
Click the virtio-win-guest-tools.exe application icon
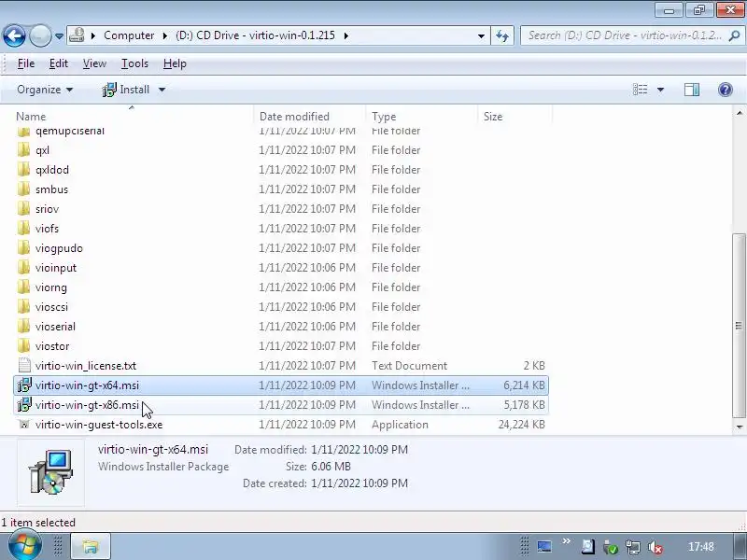point(24,424)
